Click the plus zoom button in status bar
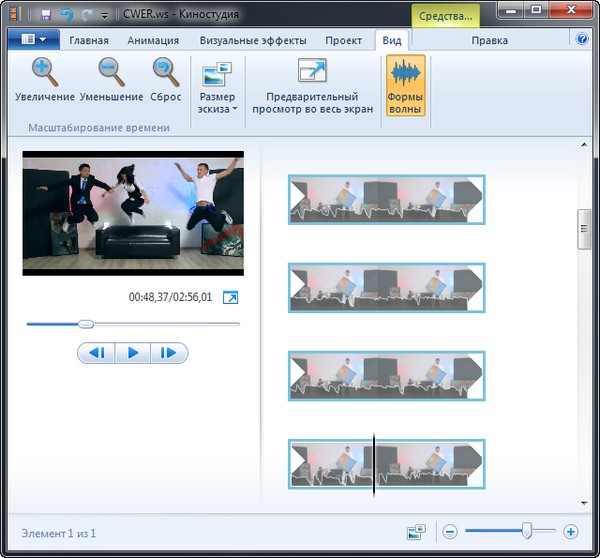This screenshot has height=558, width=600. pos(571,532)
